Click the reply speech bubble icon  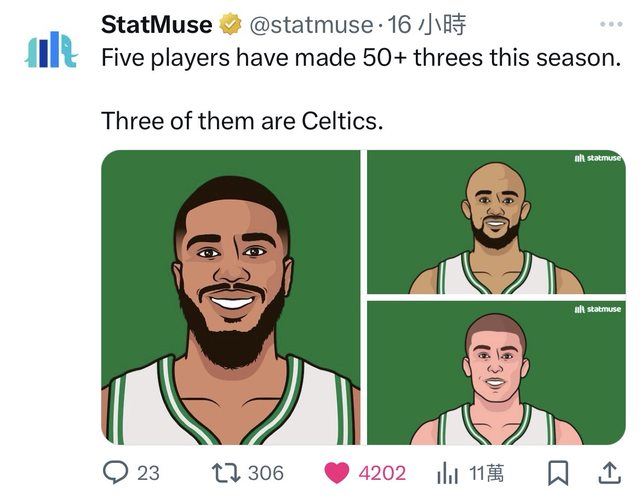116,472
